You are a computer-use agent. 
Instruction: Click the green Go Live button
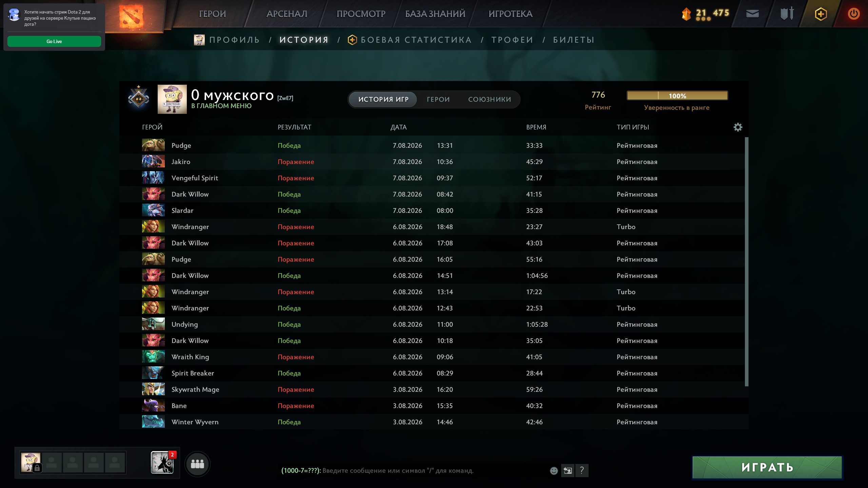[54, 41]
